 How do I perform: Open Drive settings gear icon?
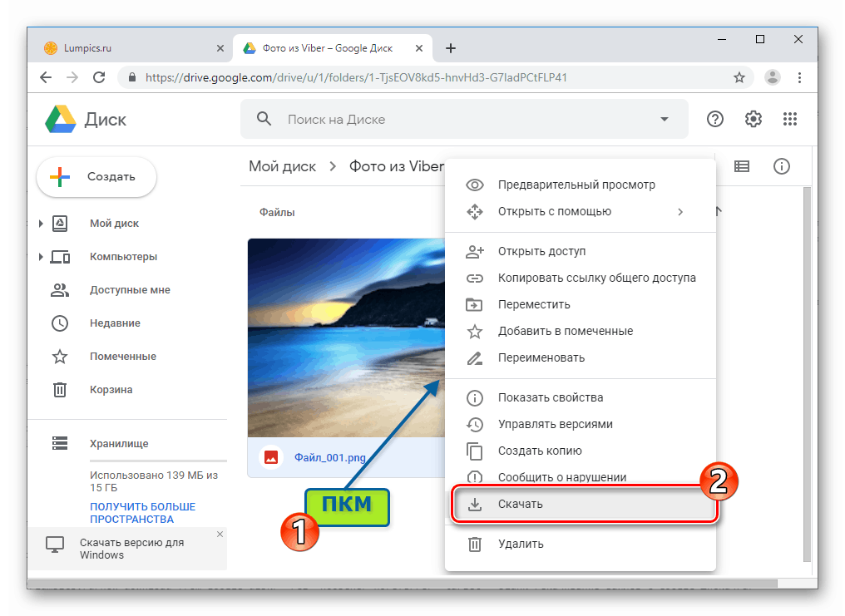tap(753, 119)
